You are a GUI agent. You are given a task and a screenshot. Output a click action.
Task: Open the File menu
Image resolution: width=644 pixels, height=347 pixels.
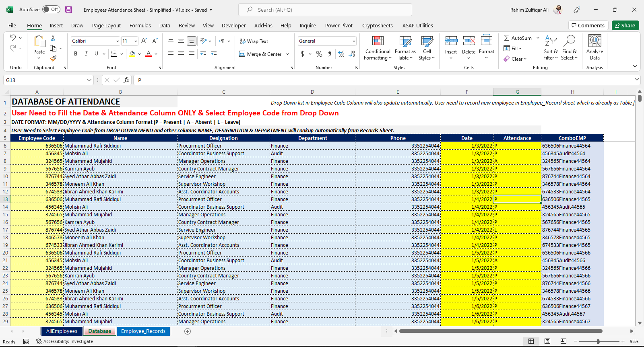pyautogui.click(x=12, y=25)
